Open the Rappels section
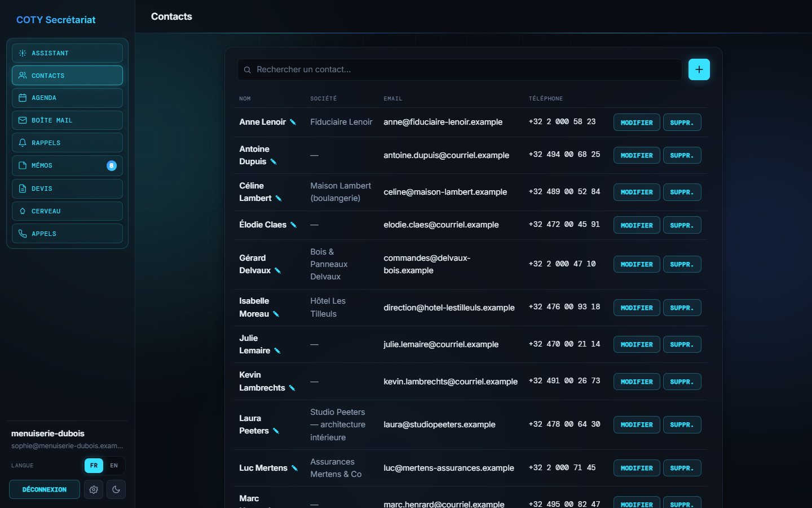This screenshot has height=508, width=812. point(67,143)
